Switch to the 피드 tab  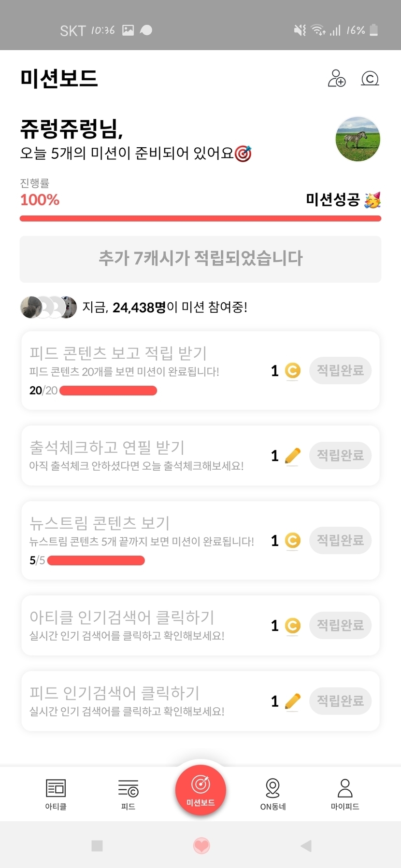128,794
